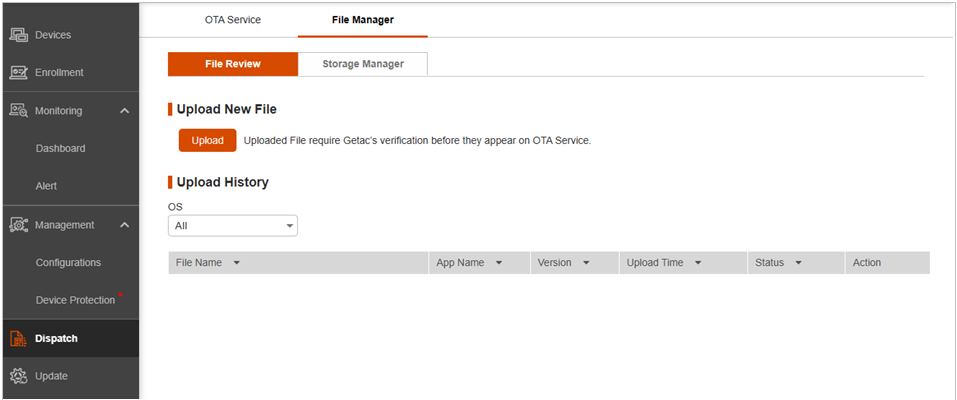Click the Monitoring sidebar icon
957x400 pixels.
(x=17, y=111)
